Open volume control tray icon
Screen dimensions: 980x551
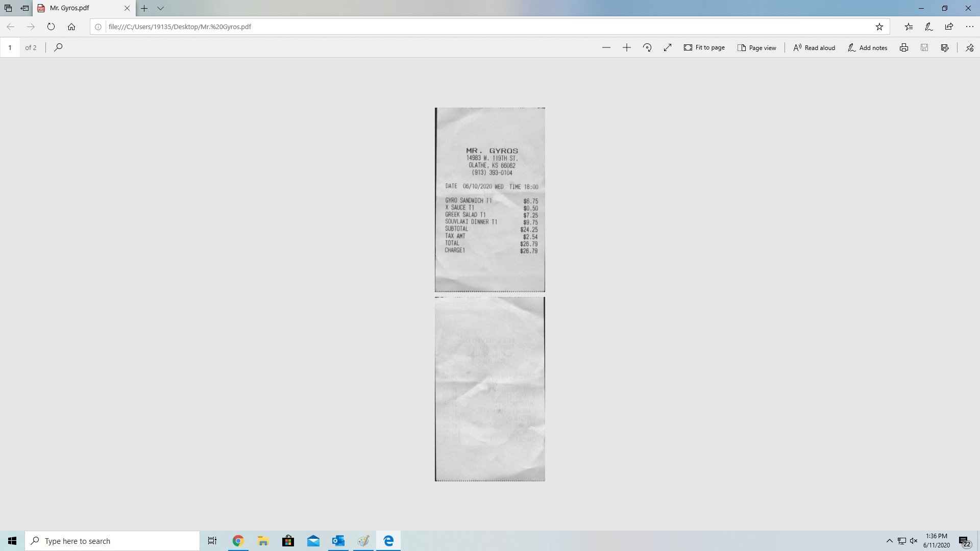tap(913, 541)
